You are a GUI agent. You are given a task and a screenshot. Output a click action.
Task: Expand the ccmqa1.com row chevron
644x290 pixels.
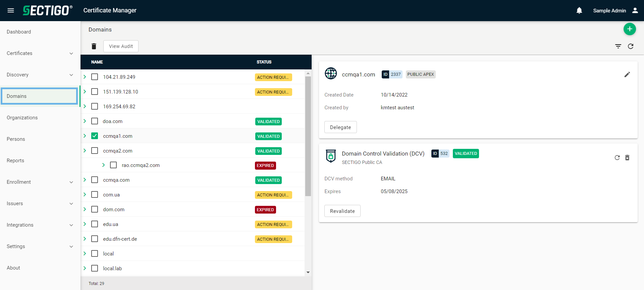click(x=85, y=136)
